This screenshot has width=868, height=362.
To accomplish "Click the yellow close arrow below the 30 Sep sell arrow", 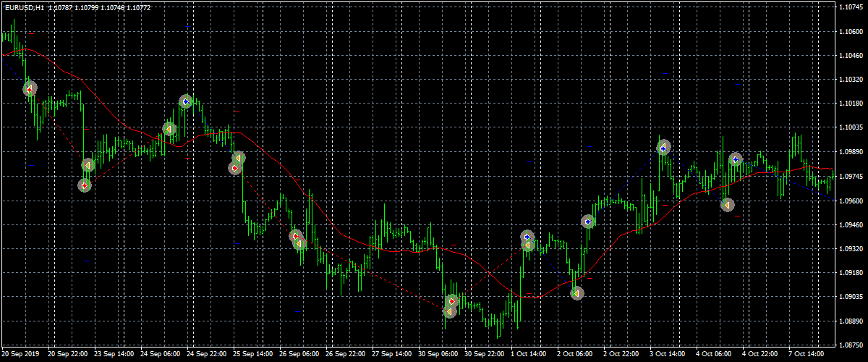I will point(449,311).
